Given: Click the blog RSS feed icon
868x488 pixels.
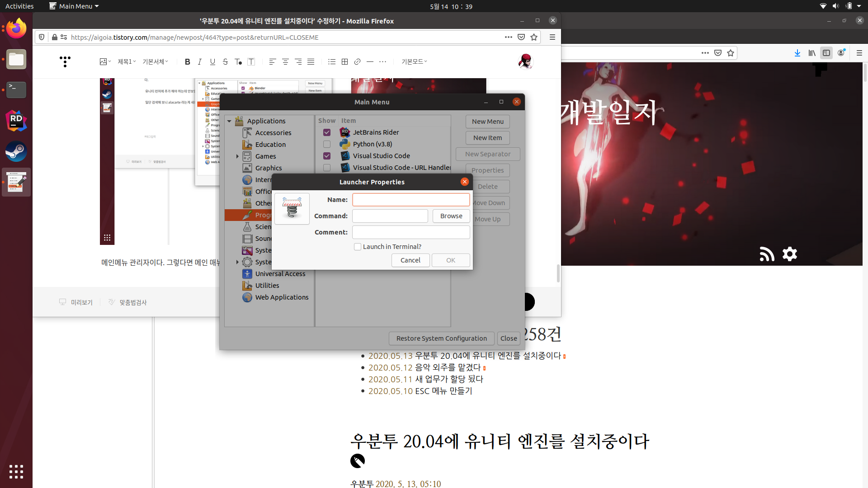Looking at the screenshot, I should pyautogui.click(x=767, y=254).
